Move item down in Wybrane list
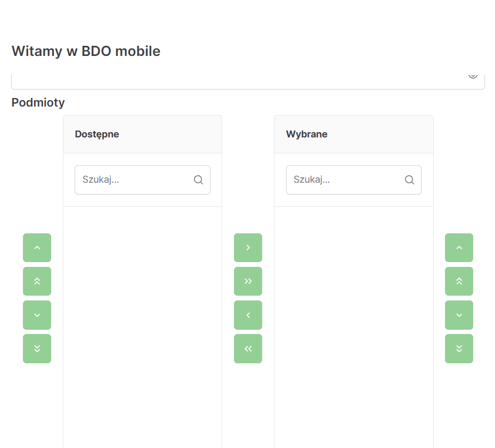This screenshot has width=495, height=448. 459,315
